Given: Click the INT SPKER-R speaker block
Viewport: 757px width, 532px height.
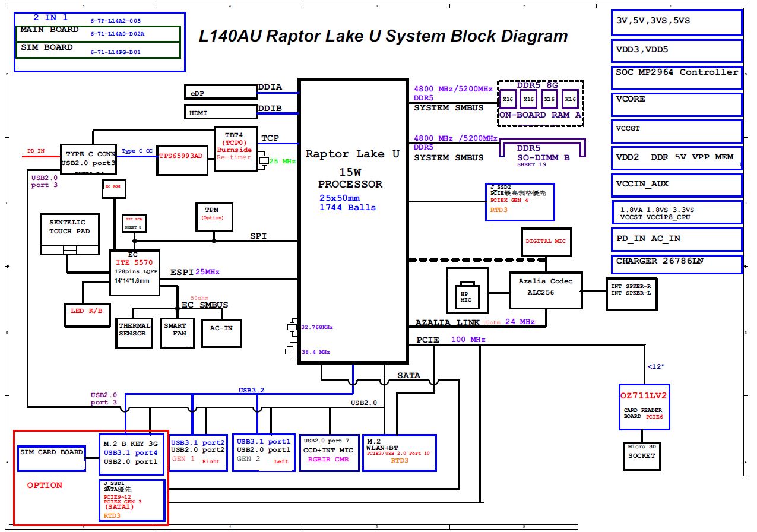Looking at the screenshot, I should pos(632,293).
